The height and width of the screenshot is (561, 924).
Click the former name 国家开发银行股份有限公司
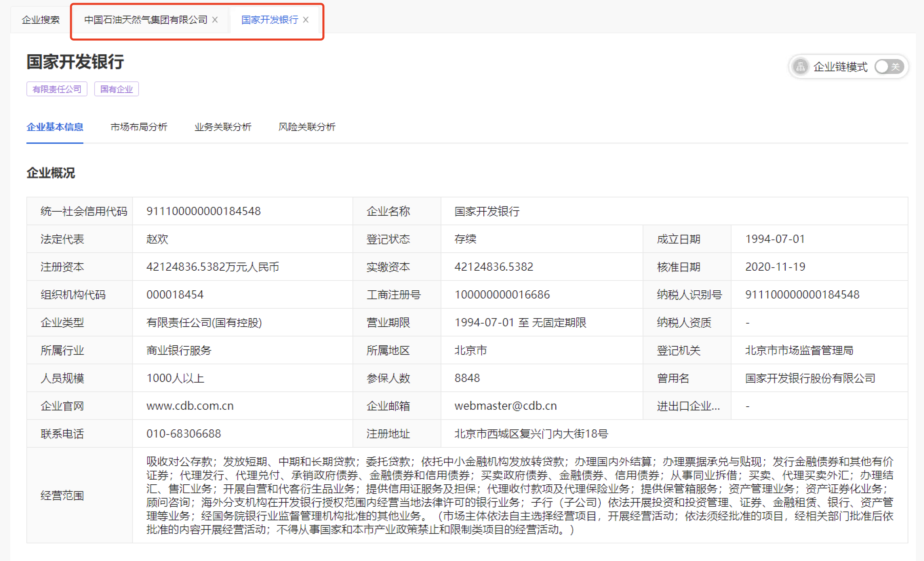tap(810, 378)
